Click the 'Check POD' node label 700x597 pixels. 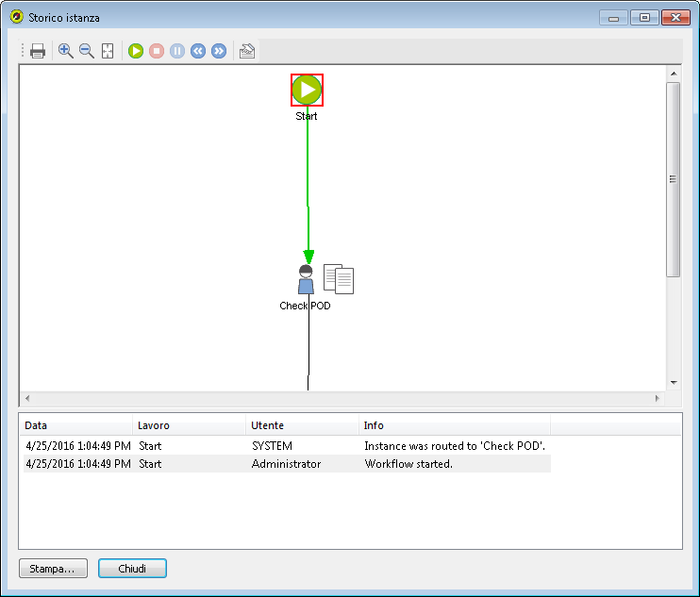(305, 306)
